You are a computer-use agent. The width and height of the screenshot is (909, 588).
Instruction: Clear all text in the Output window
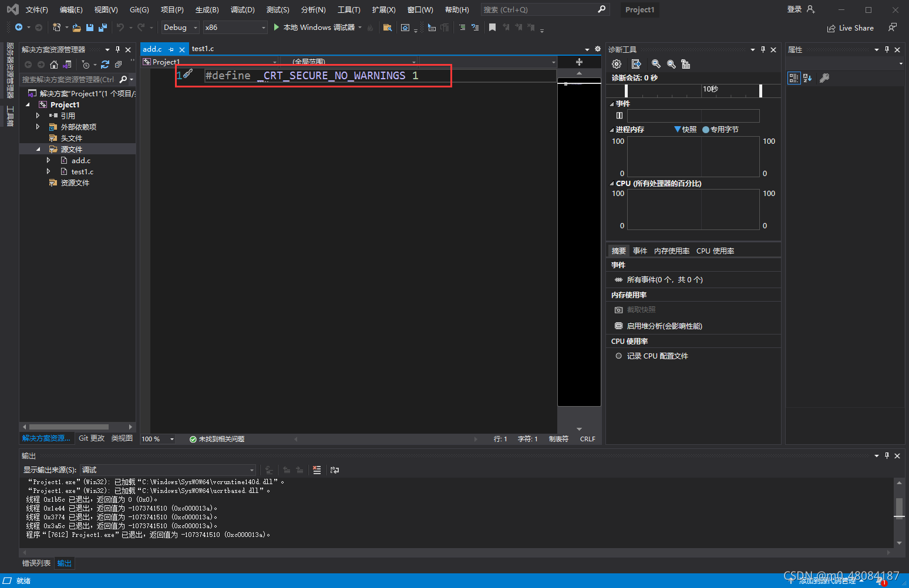point(317,470)
